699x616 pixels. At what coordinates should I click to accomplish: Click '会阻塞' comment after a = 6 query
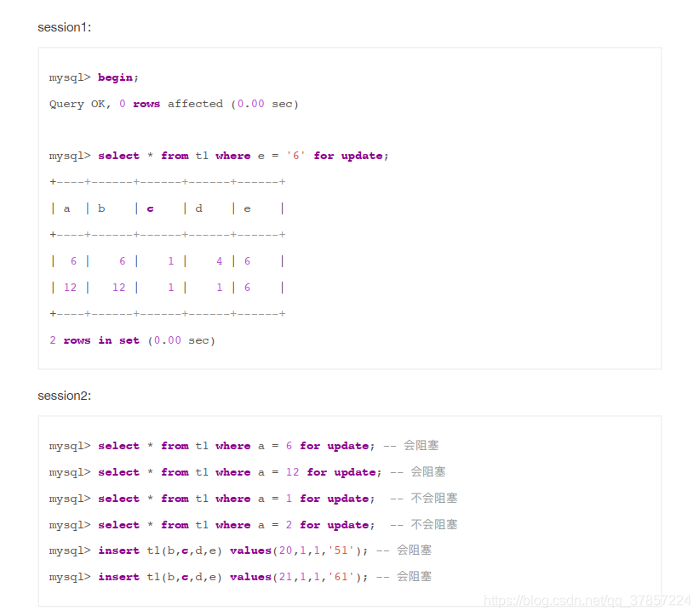(x=421, y=445)
